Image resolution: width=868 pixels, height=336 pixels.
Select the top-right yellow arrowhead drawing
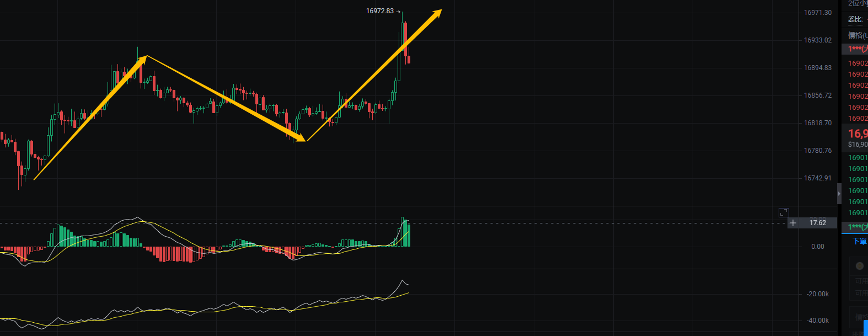pyautogui.click(x=437, y=14)
